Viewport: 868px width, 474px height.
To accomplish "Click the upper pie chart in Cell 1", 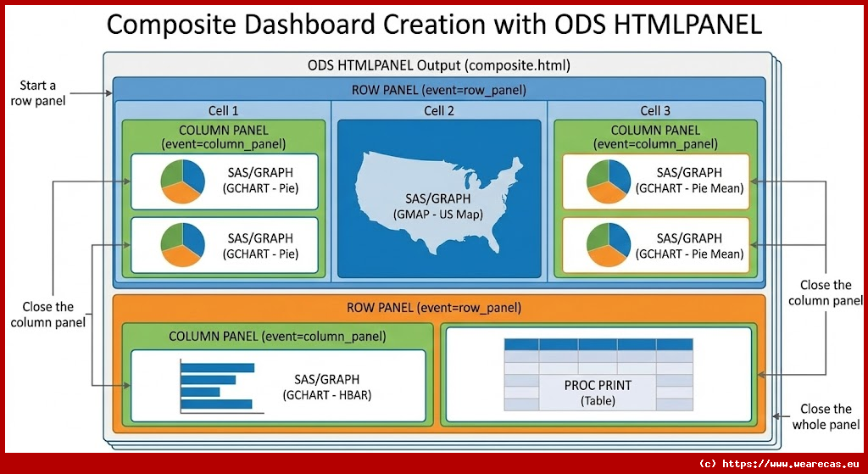I will (181, 181).
